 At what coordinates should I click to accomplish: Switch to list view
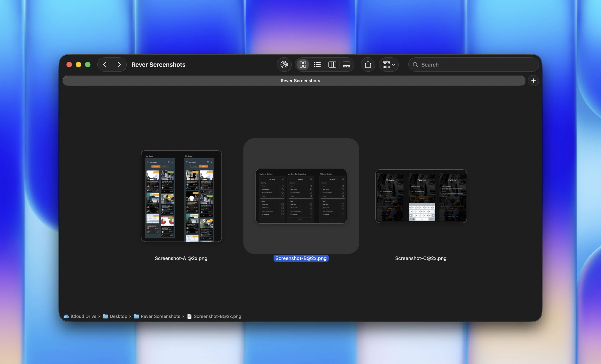pos(317,64)
